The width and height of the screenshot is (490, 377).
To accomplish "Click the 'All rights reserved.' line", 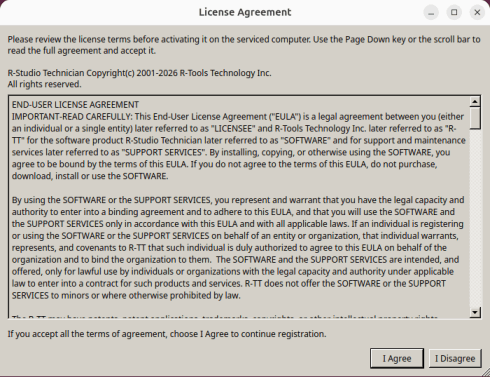I will click(x=44, y=84).
